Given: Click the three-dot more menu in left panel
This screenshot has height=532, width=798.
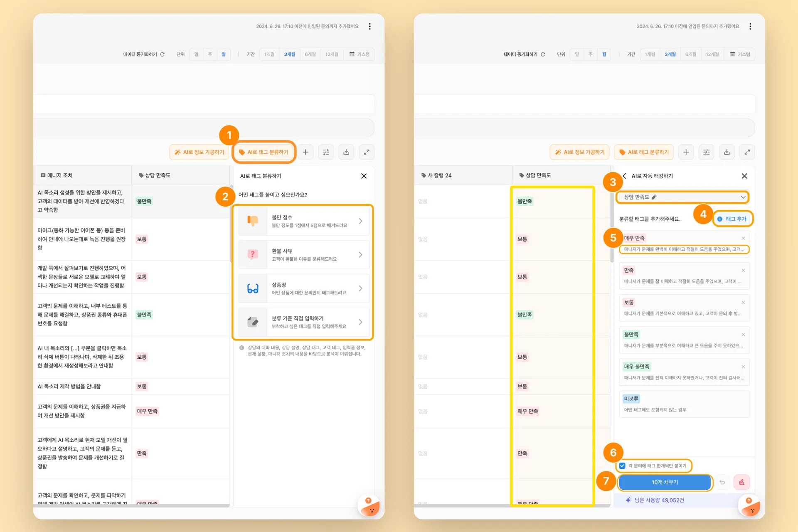Looking at the screenshot, I should [x=369, y=26].
